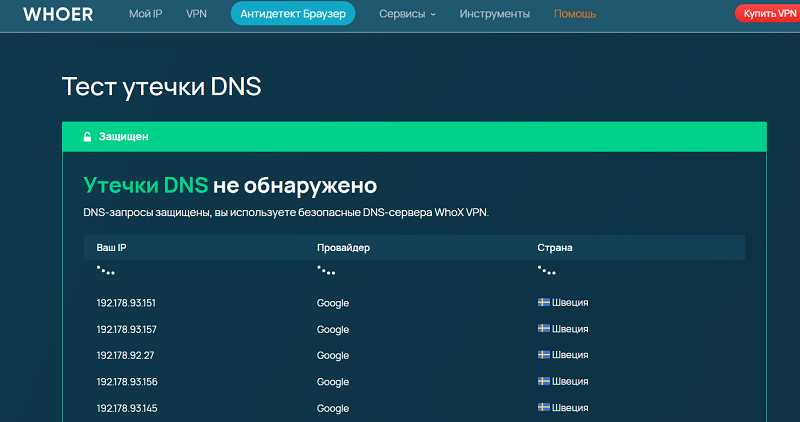Click Google provider in 192.178.93.157 row
This screenshot has width=800, height=422.
click(333, 330)
